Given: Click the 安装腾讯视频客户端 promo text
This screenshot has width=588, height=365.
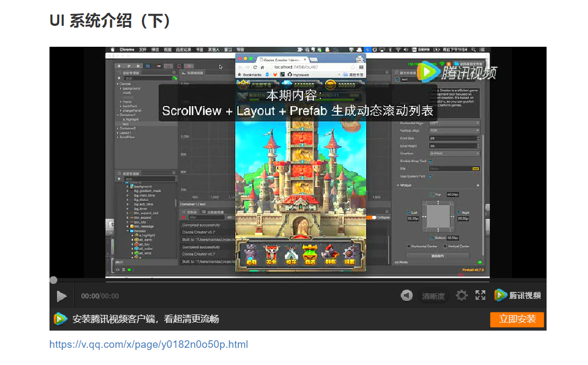Looking at the screenshot, I should tap(145, 319).
